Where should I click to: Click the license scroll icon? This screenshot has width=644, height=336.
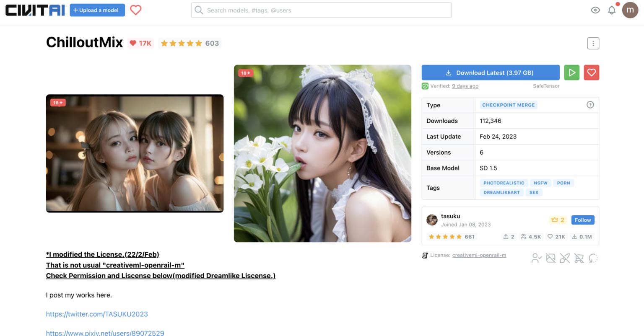425,255
